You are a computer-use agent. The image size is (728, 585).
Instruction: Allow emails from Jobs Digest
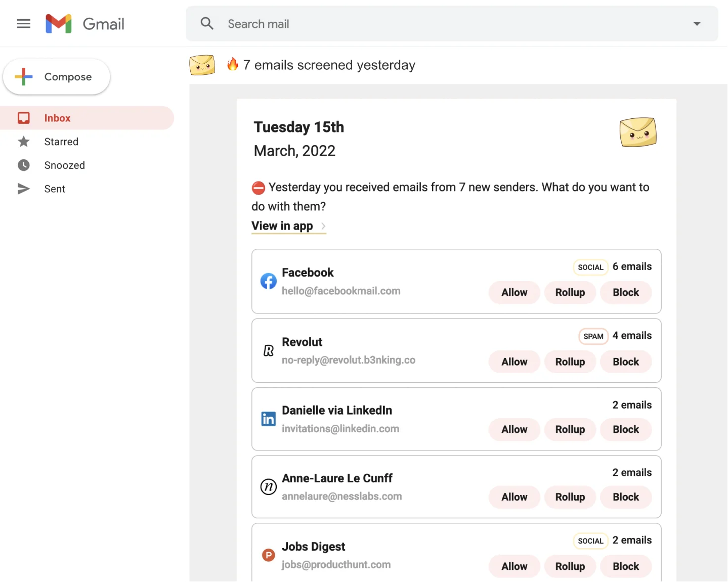(x=514, y=566)
